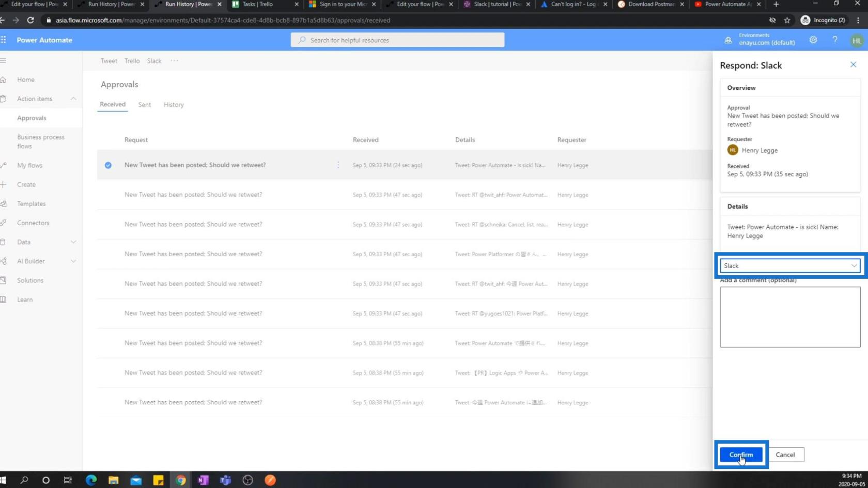
Task: Click the ellipsis next to Slack breadcrumb
Action: click(x=175, y=60)
